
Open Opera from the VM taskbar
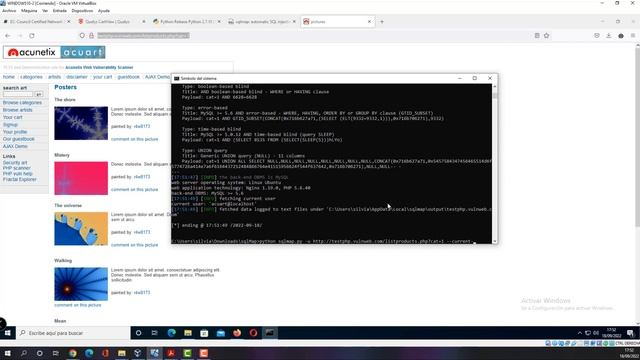(253, 333)
